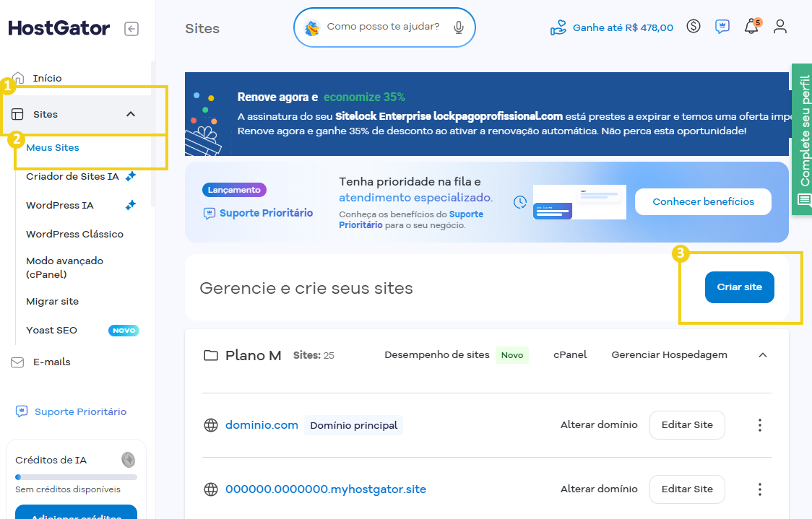
Task: Go to Início in the sidebar
Action: pos(48,78)
